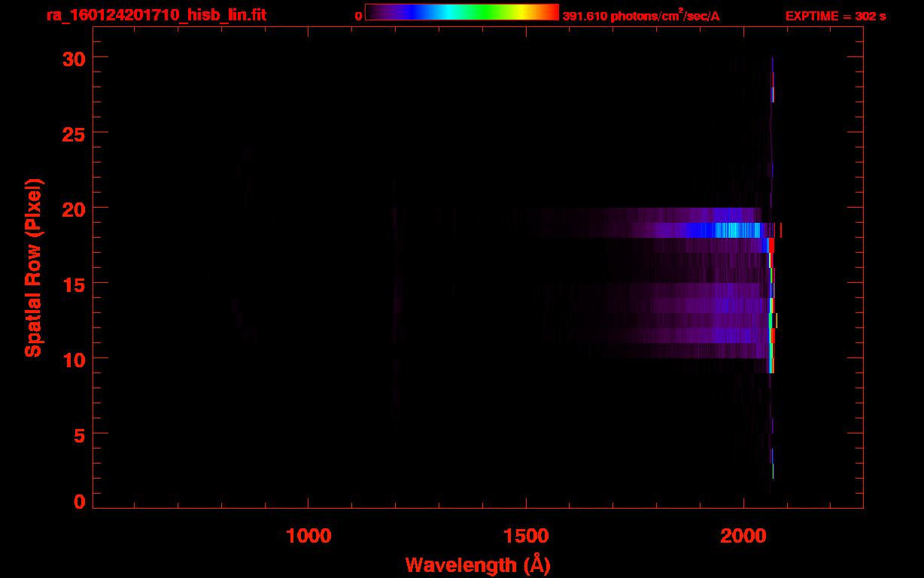Viewport: 924px width, 578px height.
Task: Click the 2000 wavelength tick label
Action: [x=743, y=536]
